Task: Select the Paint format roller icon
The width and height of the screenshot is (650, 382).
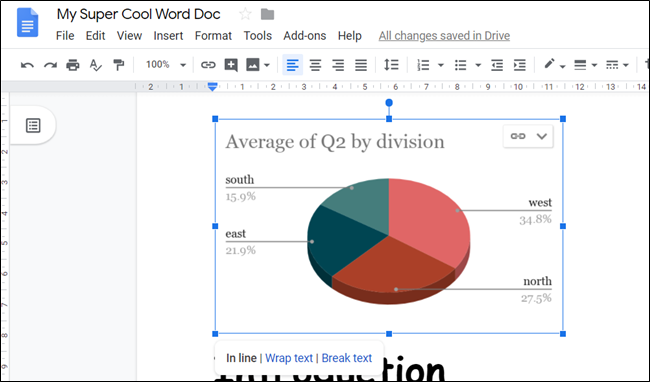Action: pyautogui.click(x=119, y=65)
